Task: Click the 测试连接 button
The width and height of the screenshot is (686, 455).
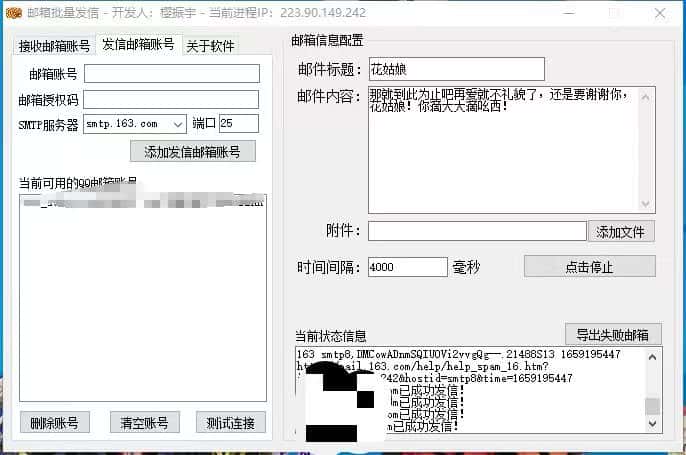Action: click(x=231, y=422)
